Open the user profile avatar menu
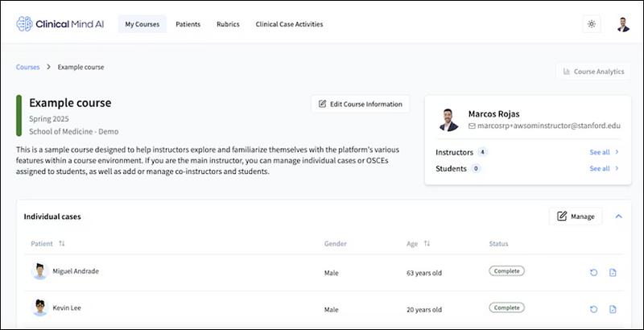 click(623, 24)
